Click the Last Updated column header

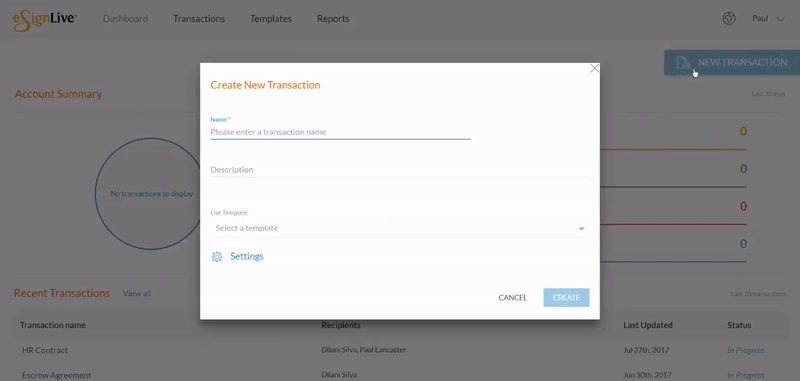click(x=647, y=325)
